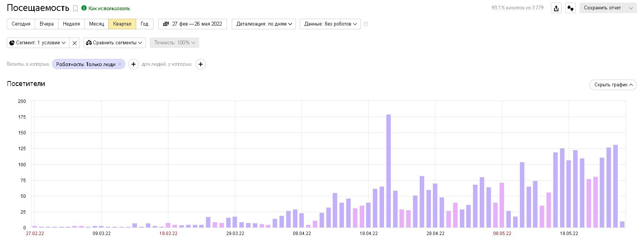Image resolution: width=644 pixels, height=250 pixels.
Task: Expand the Сохранить отчет dropdown arrow
Action: (631, 8)
